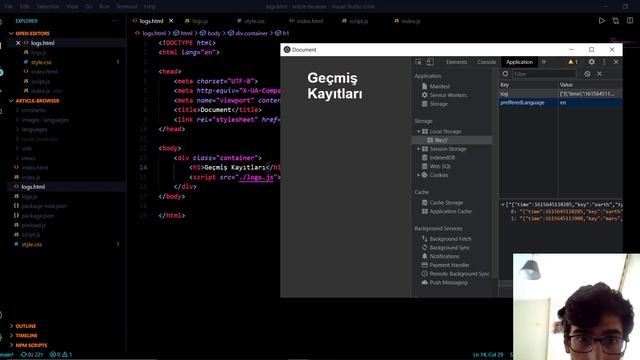Open Manifest in the DevTools Application sidebar
The height and width of the screenshot is (360, 640).
[440, 86]
